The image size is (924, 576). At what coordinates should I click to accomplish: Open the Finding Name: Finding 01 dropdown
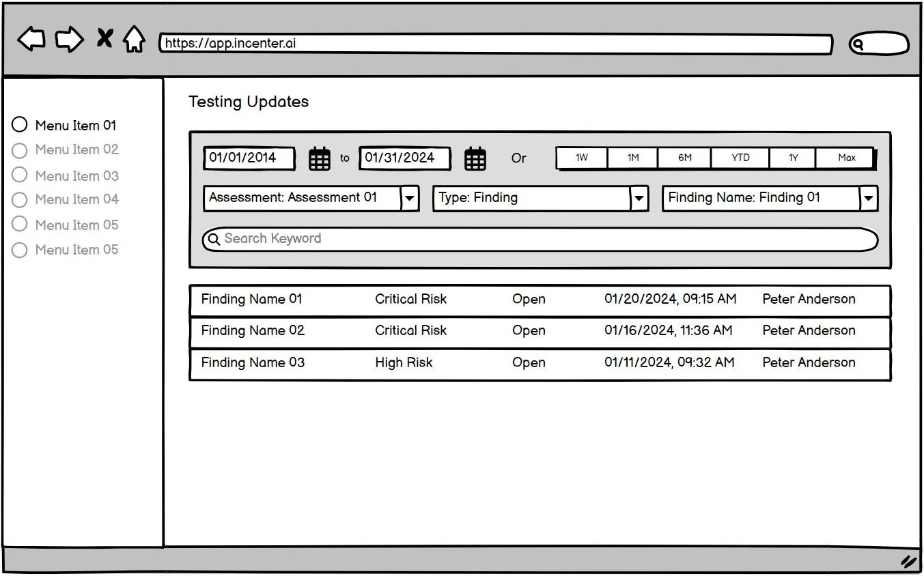[770, 199]
